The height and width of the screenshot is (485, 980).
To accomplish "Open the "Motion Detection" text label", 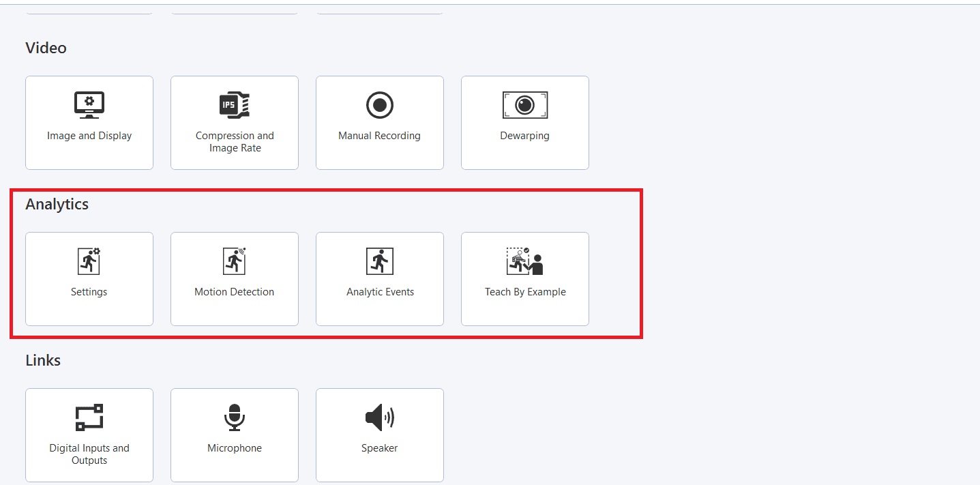I will [x=235, y=292].
